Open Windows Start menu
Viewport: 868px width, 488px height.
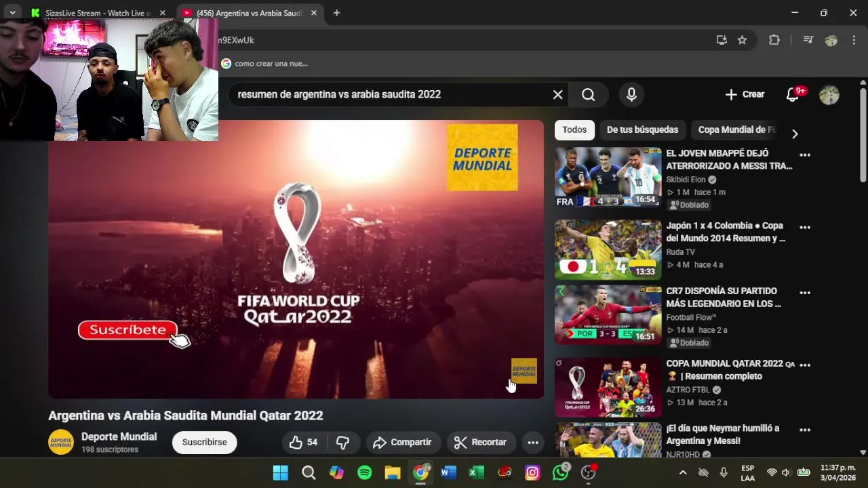click(281, 472)
